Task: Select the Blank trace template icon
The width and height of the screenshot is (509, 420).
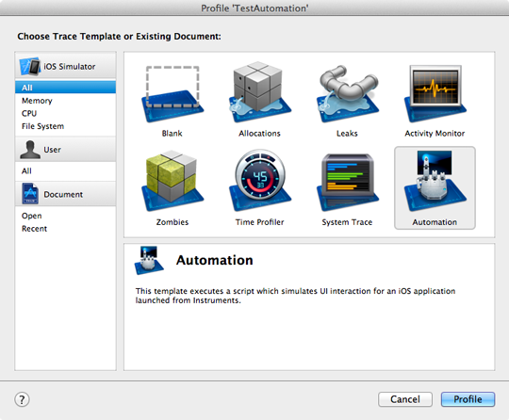Action: point(172,94)
